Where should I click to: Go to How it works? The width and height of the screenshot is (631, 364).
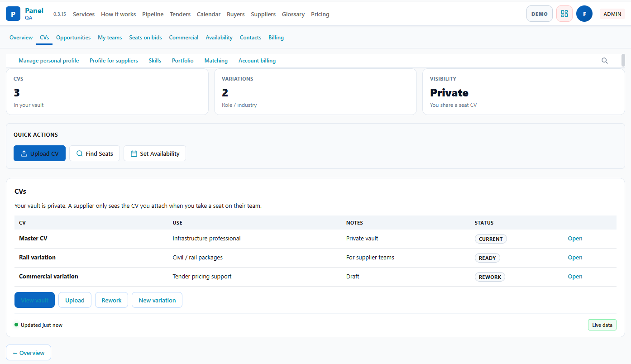(119, 14)
